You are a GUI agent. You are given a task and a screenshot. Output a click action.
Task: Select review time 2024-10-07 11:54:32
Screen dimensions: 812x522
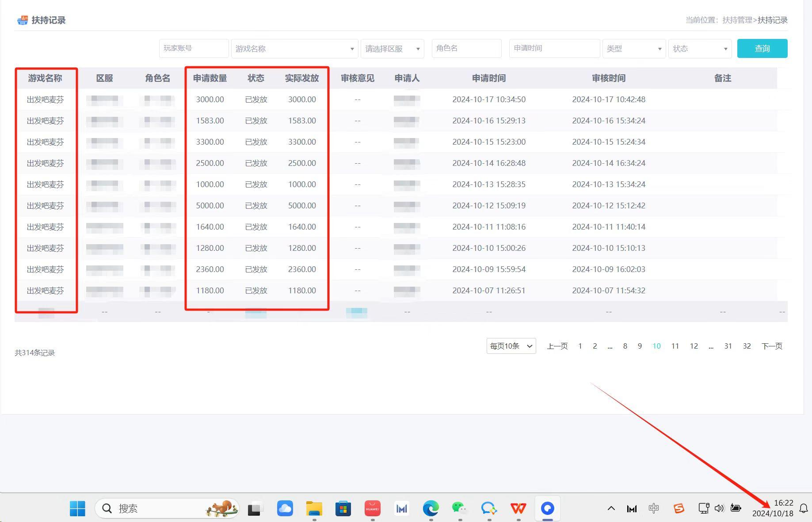(x=609, y=291)
